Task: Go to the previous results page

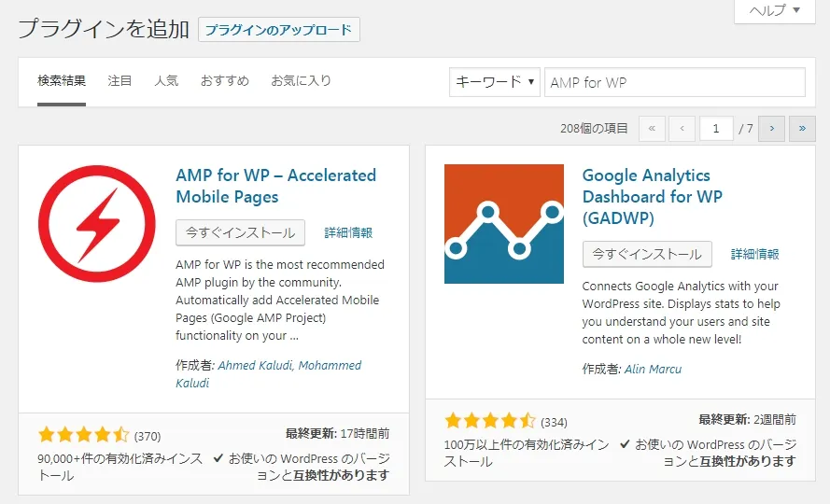Action: [682, 129]
